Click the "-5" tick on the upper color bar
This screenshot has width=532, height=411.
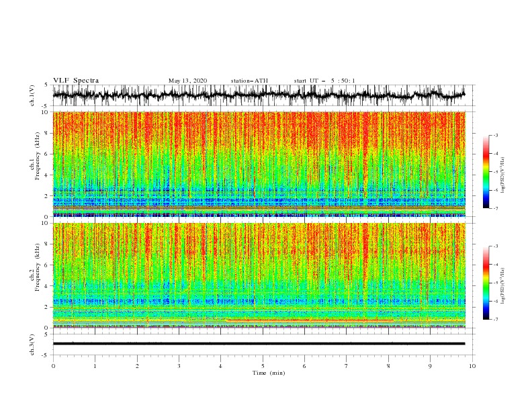coord(496,172)
